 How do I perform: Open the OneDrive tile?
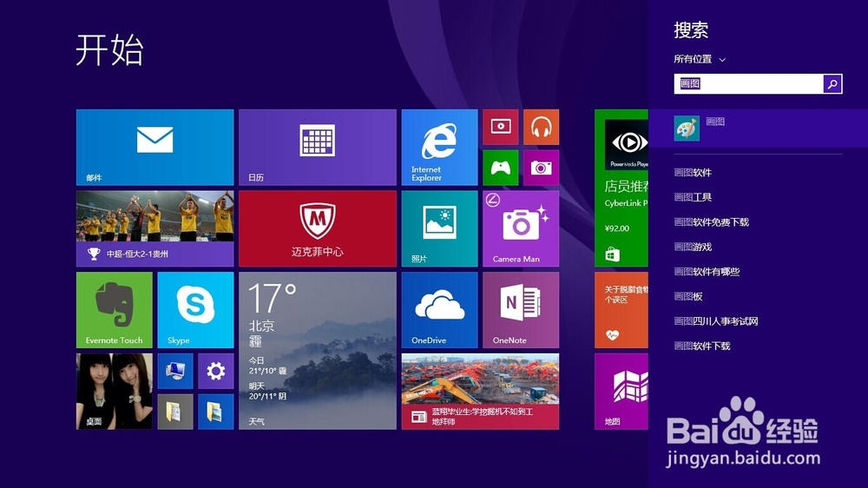click(439, 310)
